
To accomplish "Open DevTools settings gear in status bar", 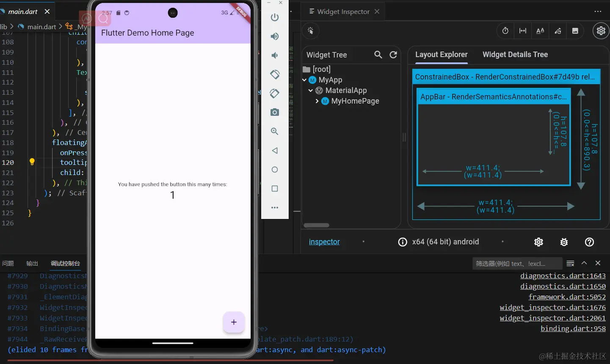I will pos(538,242).
